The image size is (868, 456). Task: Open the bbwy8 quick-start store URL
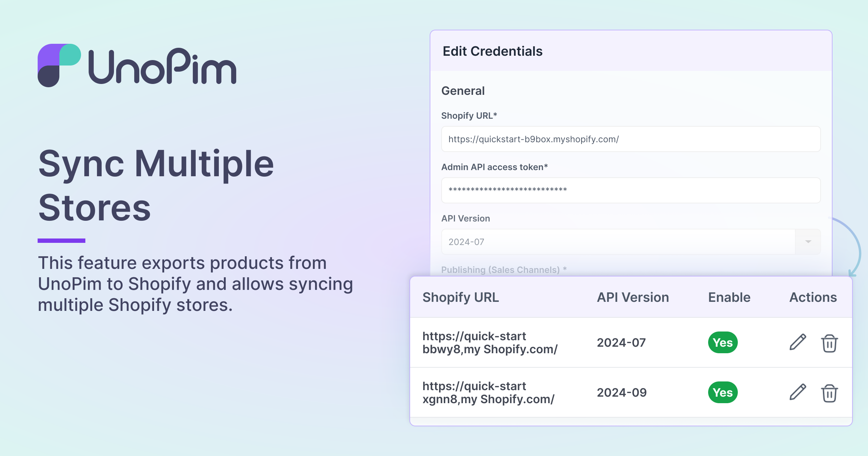490,343
